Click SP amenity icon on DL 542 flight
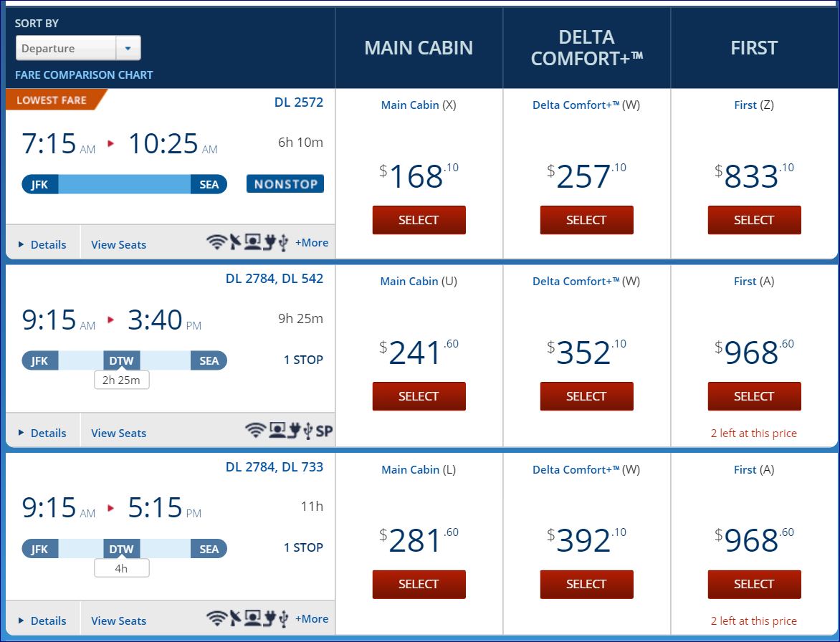The width and height of the screenshot is (840, 642). (324, 431)
